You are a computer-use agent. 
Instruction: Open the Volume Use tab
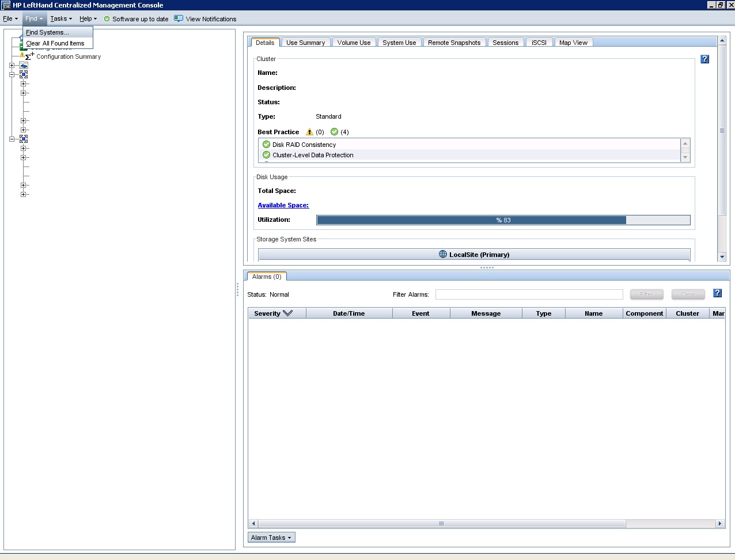354,43
